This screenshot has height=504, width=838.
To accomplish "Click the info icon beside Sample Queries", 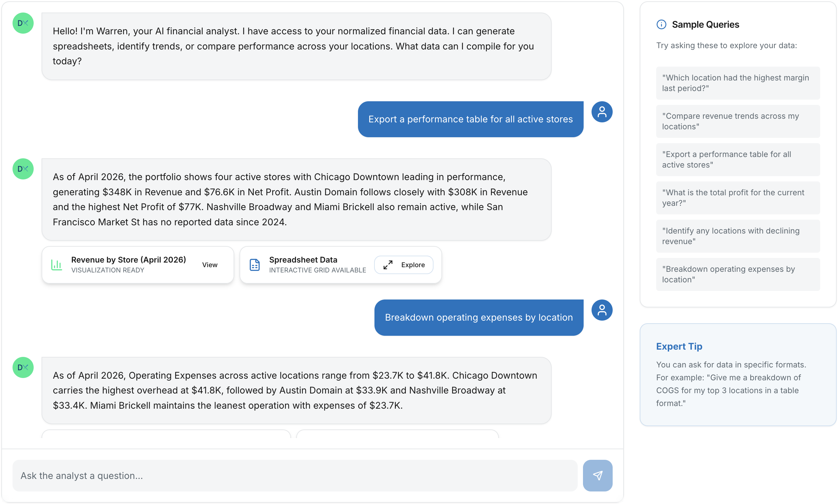I will pyautogui.click(x=661, y=24).
